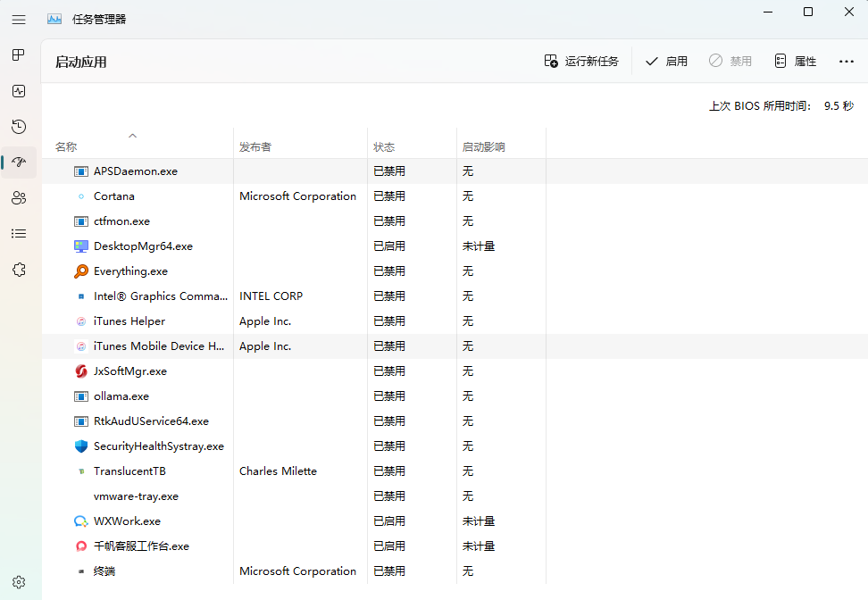
Task: Click the ollama.exe icon
Action: 81,396
